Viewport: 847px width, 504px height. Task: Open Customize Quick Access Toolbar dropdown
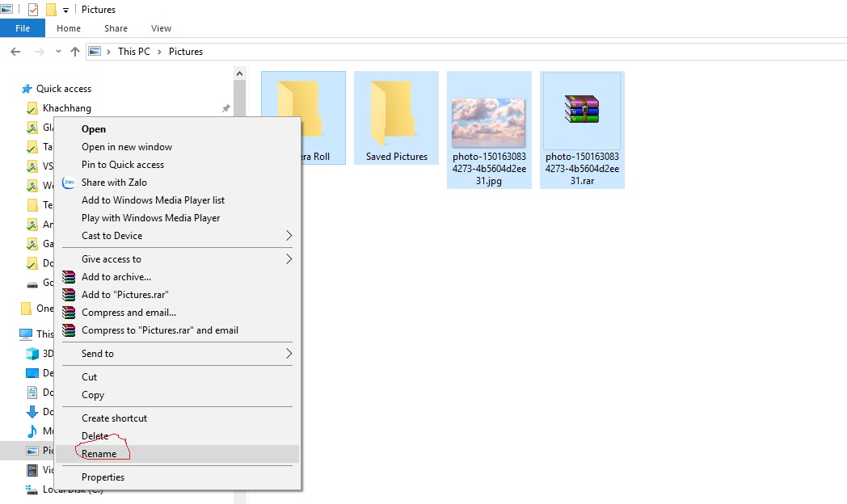(x=66, y=10)
